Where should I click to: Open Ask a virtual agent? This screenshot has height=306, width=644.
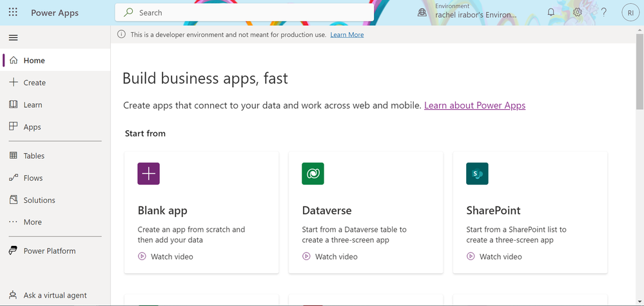click(x=55, y=295)
